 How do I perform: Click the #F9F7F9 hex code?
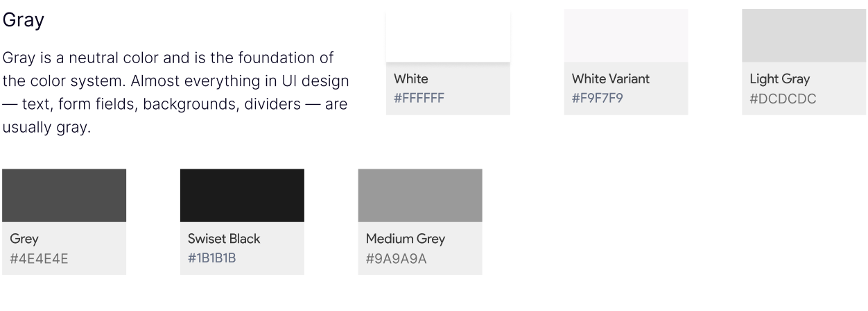[x=598, y=98]
